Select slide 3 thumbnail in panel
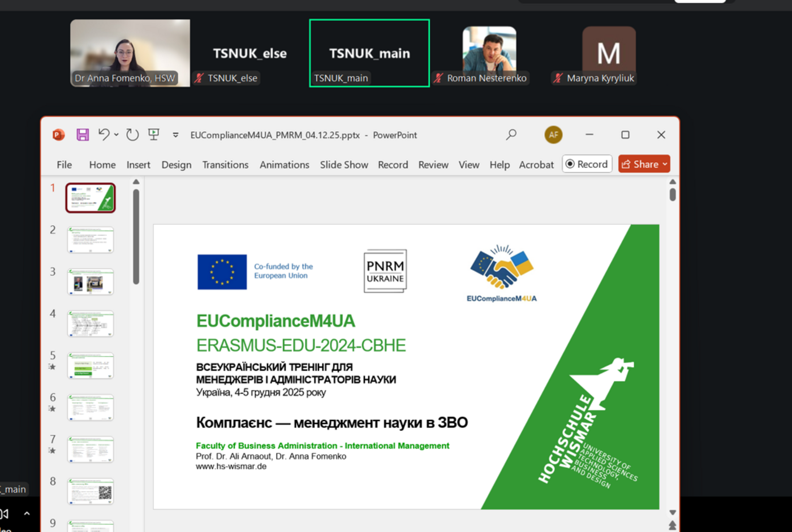 click(91, 281)
